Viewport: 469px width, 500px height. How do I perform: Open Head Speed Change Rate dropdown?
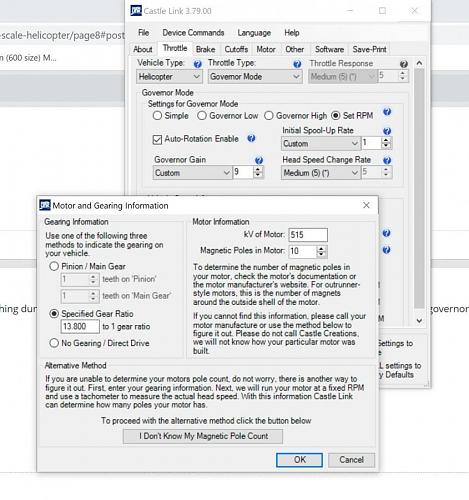coord(320,173)
